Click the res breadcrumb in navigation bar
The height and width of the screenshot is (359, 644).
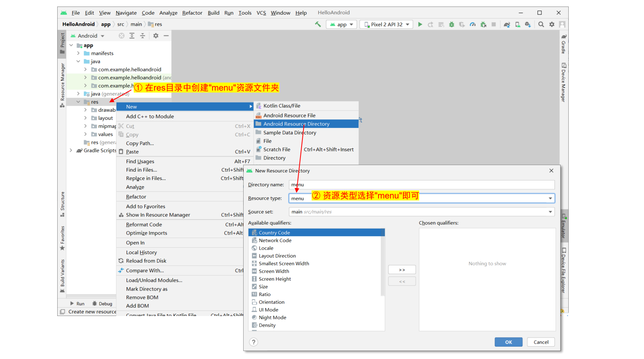point(155,24)
